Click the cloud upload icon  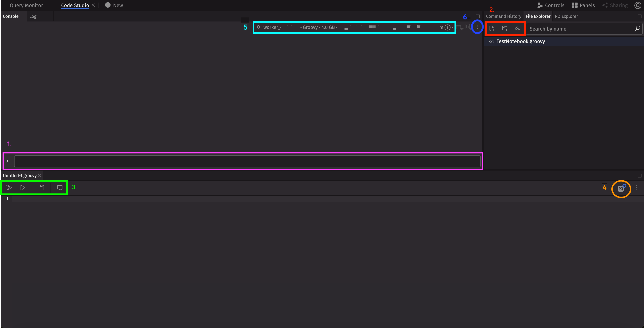[x=517, y=29]
